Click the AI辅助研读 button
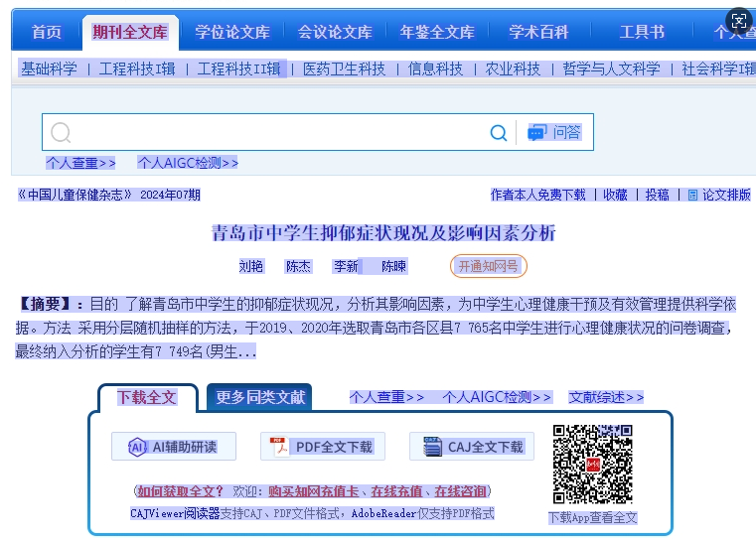 pos(173,447)
